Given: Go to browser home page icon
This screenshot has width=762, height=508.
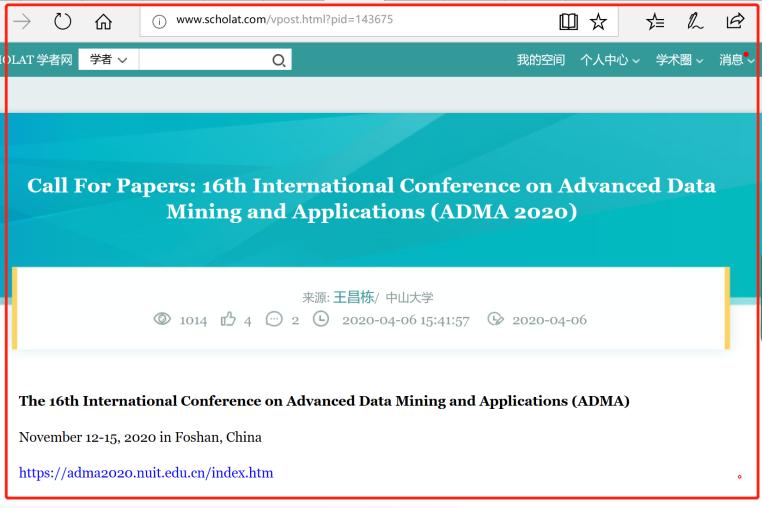Looking at the screenshot, I should (x=103, y=22).
